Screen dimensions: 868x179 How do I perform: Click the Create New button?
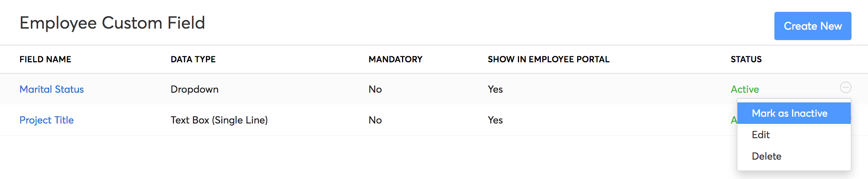812,26
